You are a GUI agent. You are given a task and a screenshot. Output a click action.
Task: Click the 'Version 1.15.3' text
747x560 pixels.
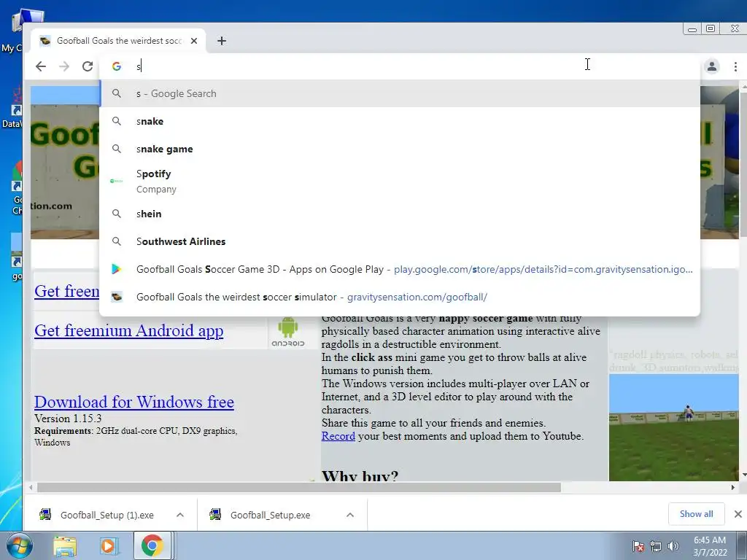click(x=68, y=419)
